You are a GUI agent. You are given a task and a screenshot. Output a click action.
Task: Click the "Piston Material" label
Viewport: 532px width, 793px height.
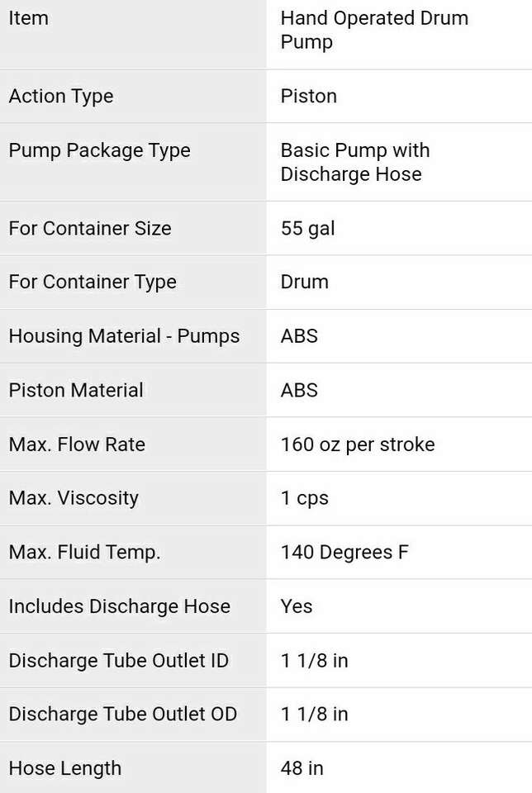76,390
